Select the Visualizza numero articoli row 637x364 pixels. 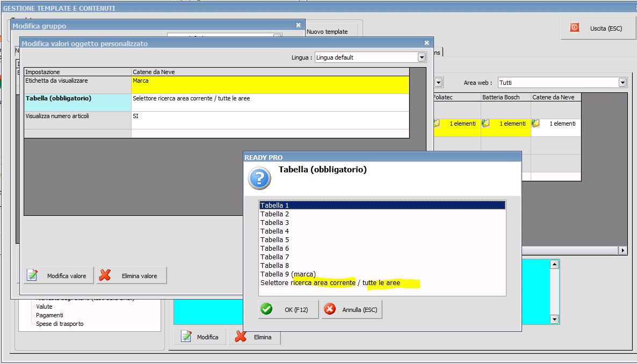(216, 120)
